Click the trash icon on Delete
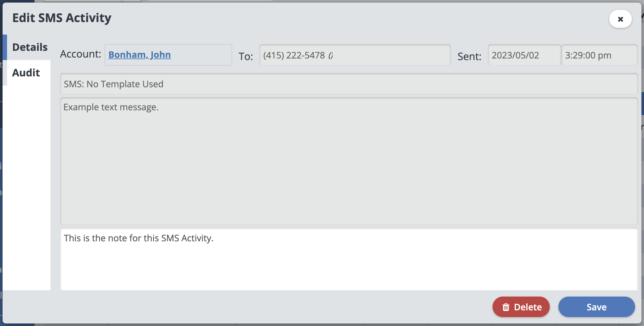Viewport: 644px width, 326px height. point(506,307)
